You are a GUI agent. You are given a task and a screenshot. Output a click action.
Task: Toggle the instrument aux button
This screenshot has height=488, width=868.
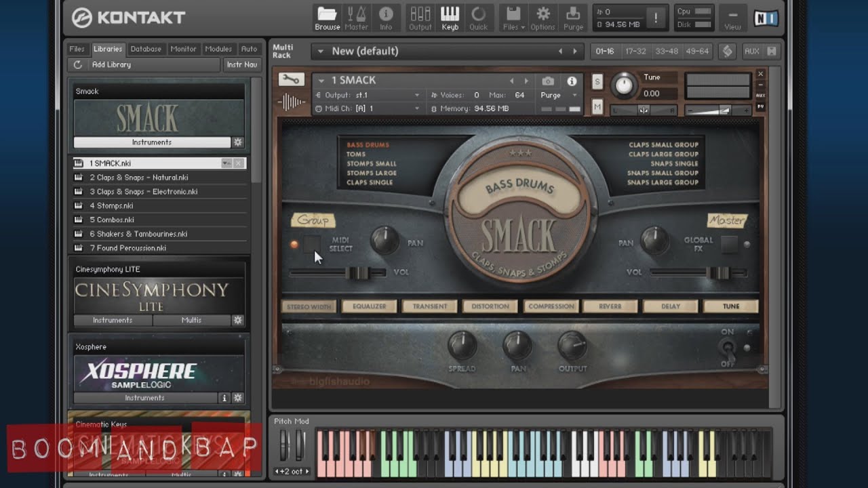point(760,96)
